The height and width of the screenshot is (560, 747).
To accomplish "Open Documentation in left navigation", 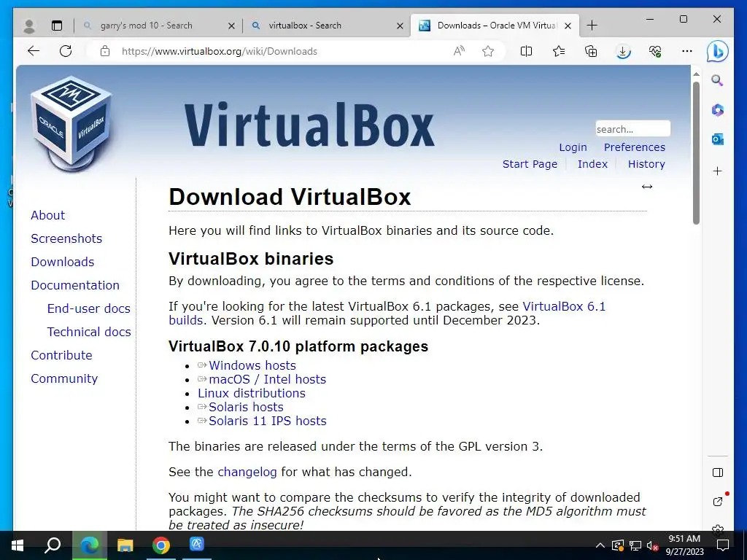I will point(75,285).
